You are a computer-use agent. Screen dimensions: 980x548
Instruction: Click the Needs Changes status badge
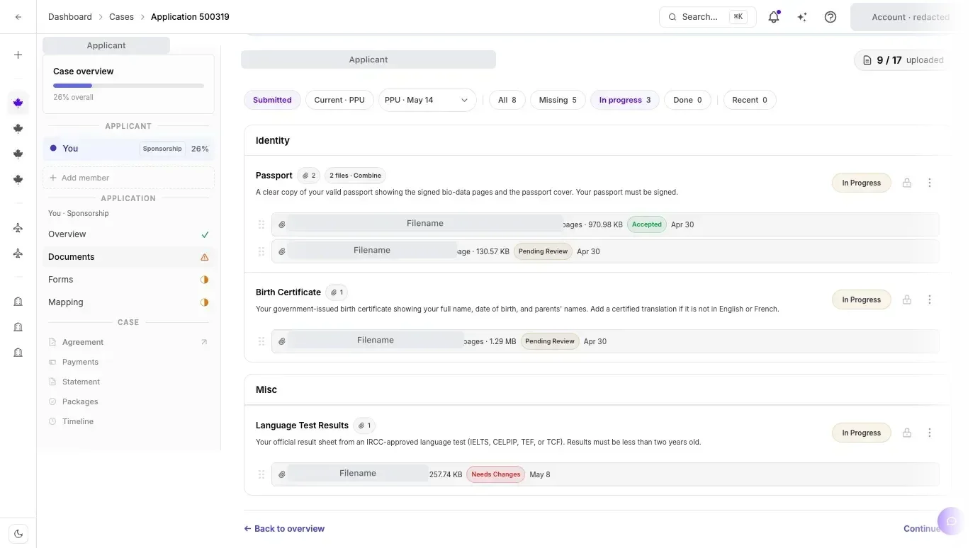495,474
